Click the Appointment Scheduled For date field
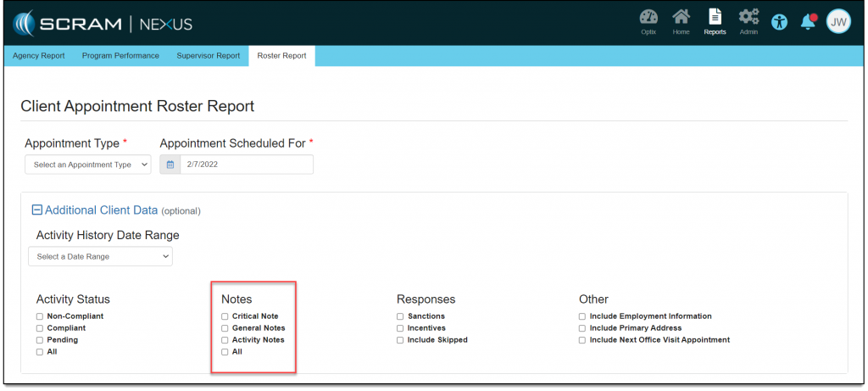 click(x=246, y=165)
